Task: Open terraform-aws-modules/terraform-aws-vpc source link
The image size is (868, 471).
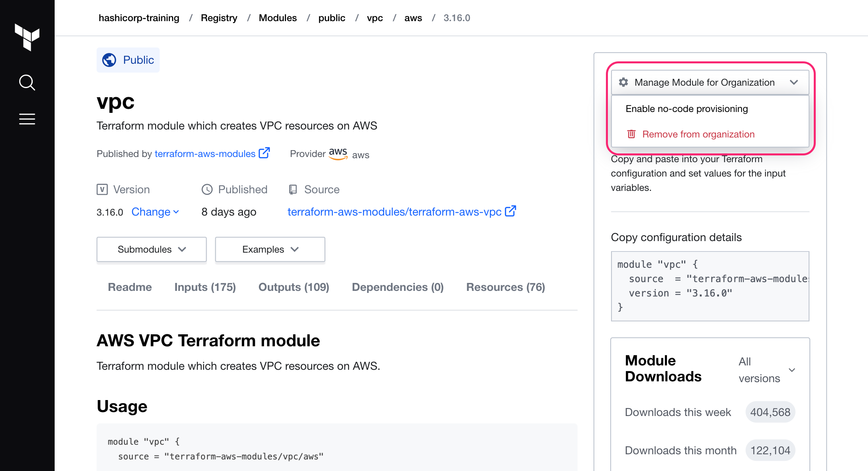Action: pos(394,212)
